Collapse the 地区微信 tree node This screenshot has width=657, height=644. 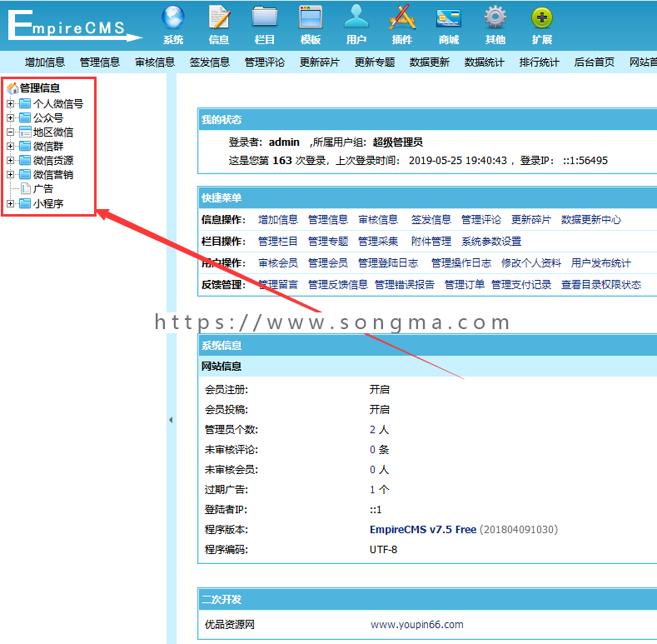tap(11, 132)
